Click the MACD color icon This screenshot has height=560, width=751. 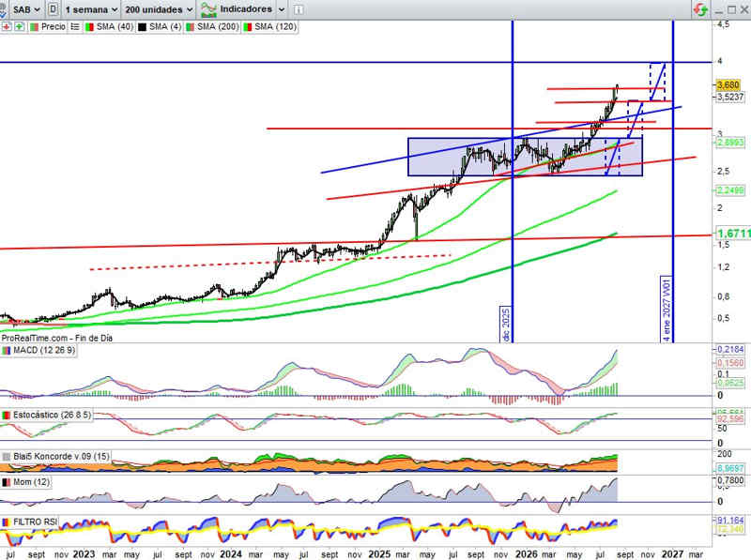pyautogui.click(x=7, y=351)
